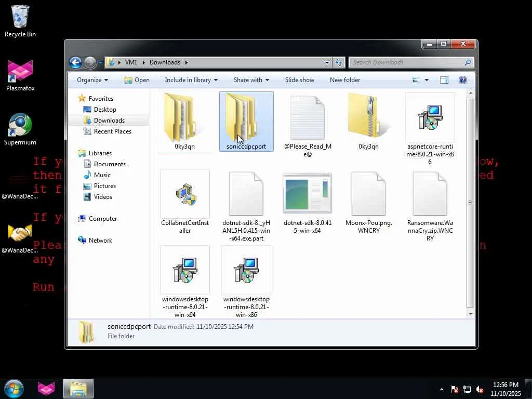Click Downloads in the address path
The width and height of the screenshot is (532, 399).
165,62
